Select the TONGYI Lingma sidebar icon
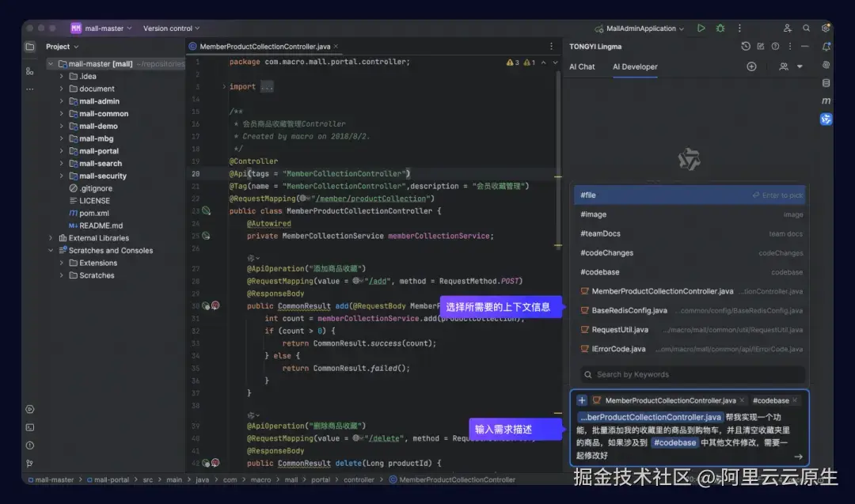The height and width of the screenshot is (504, 855). 826,119
